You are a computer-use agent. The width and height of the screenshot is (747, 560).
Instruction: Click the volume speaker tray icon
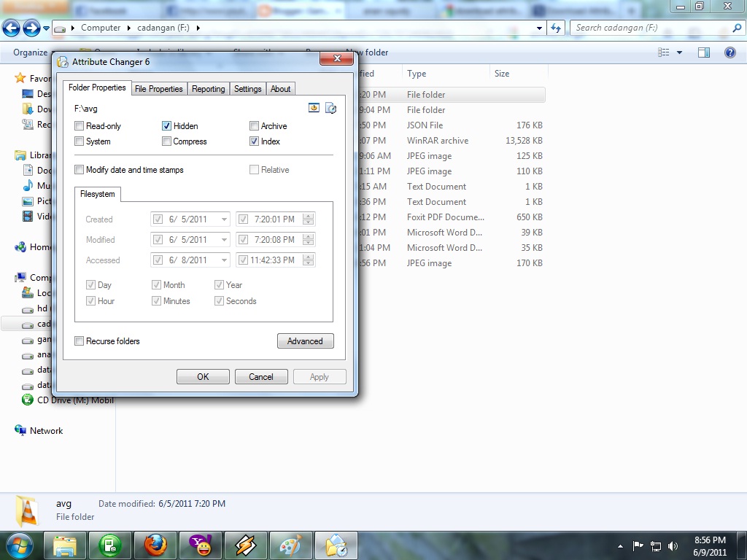(673, 546)
